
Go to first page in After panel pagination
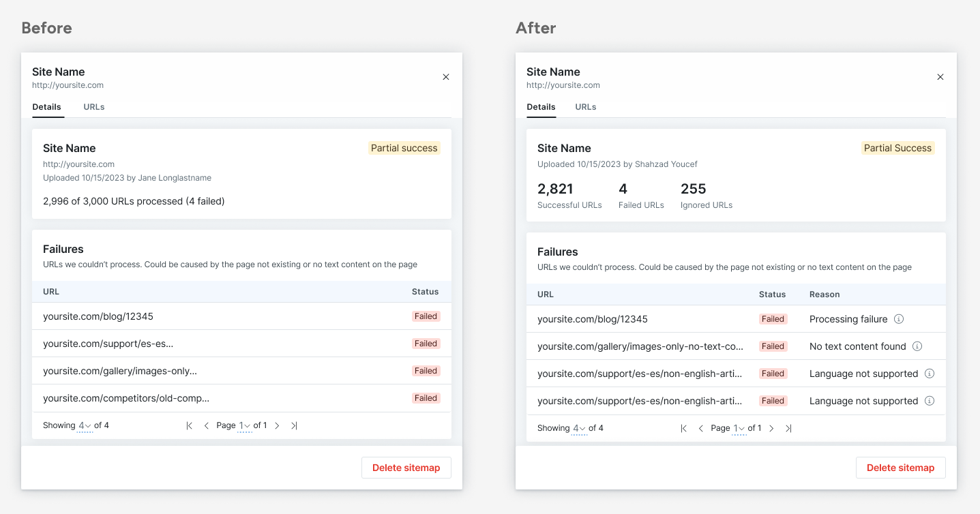[x=684, y=428]
